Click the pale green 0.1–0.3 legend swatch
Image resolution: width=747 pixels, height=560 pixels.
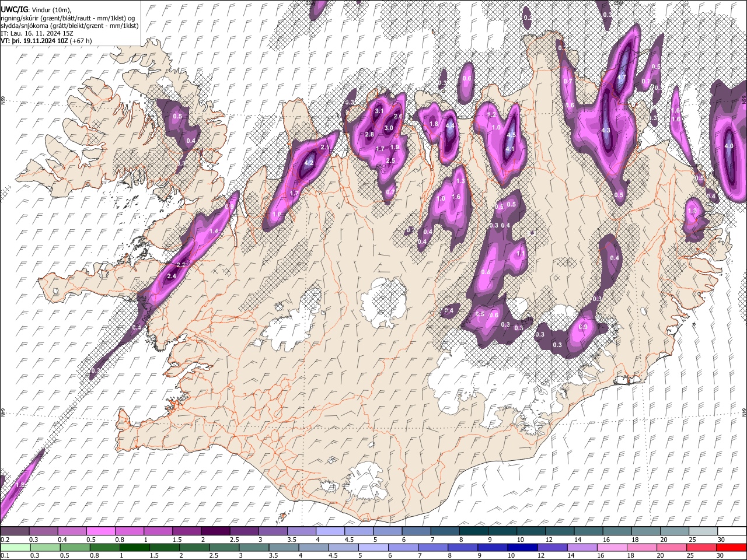(15, 548)
